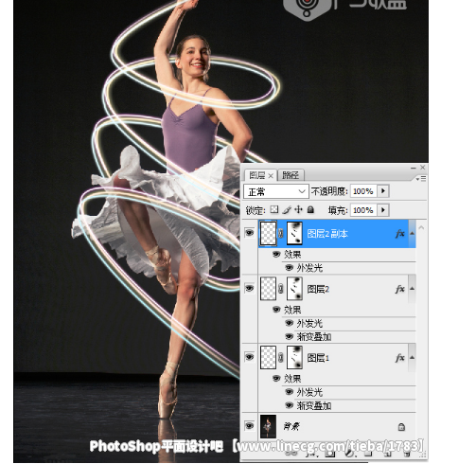Viewport: 476px width, 464px height.
Task: Collapse effects list of 图层2 副本
Action: pyautogui.click(x=412, y=233)
